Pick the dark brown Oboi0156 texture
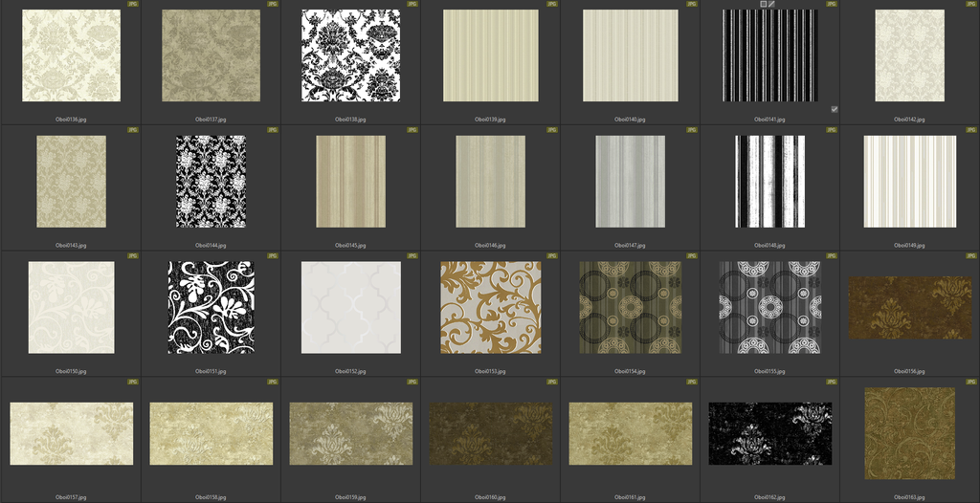The height and width of the screenshot is (503, 980). point(909,308)
